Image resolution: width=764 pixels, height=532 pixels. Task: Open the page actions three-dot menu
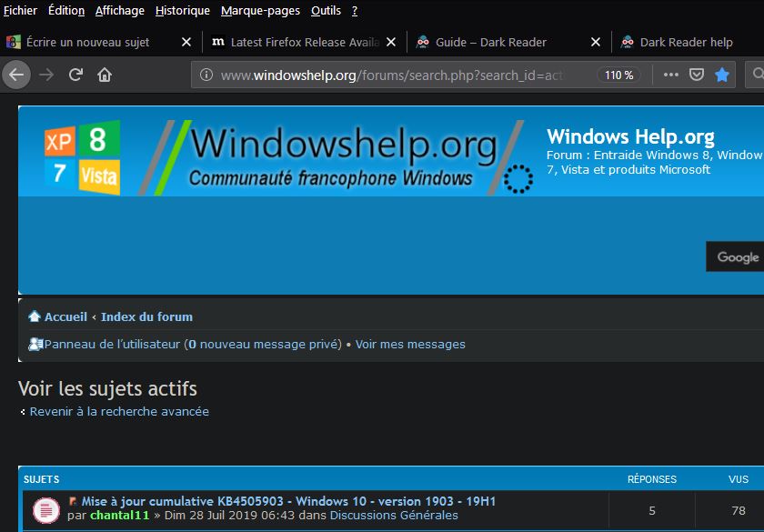click(671, 75)
